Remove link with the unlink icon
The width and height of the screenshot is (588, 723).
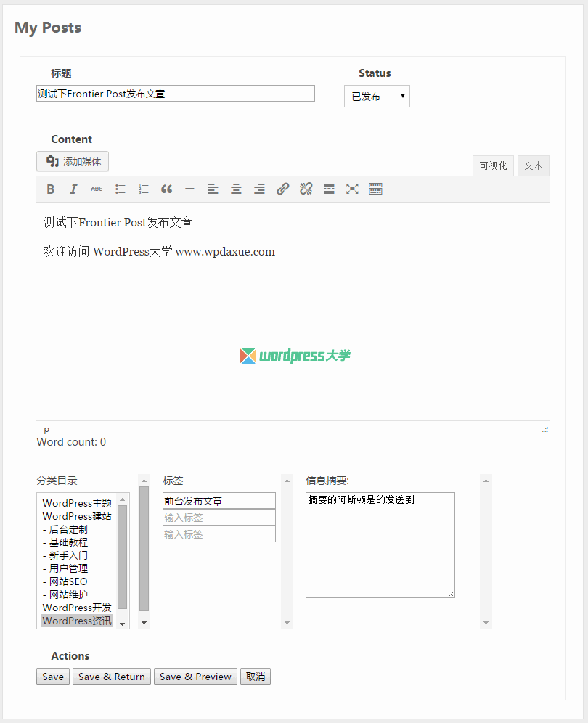[306, 189]
